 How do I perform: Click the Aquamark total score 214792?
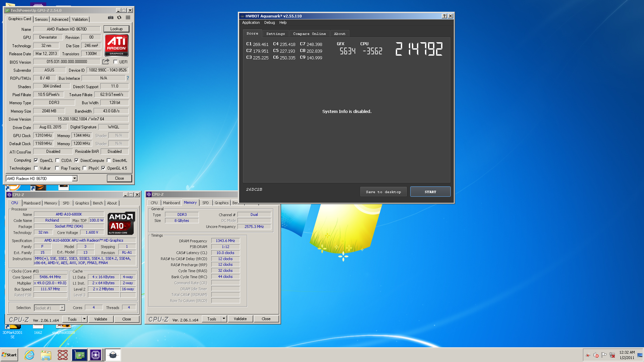(x=419, y=49)
